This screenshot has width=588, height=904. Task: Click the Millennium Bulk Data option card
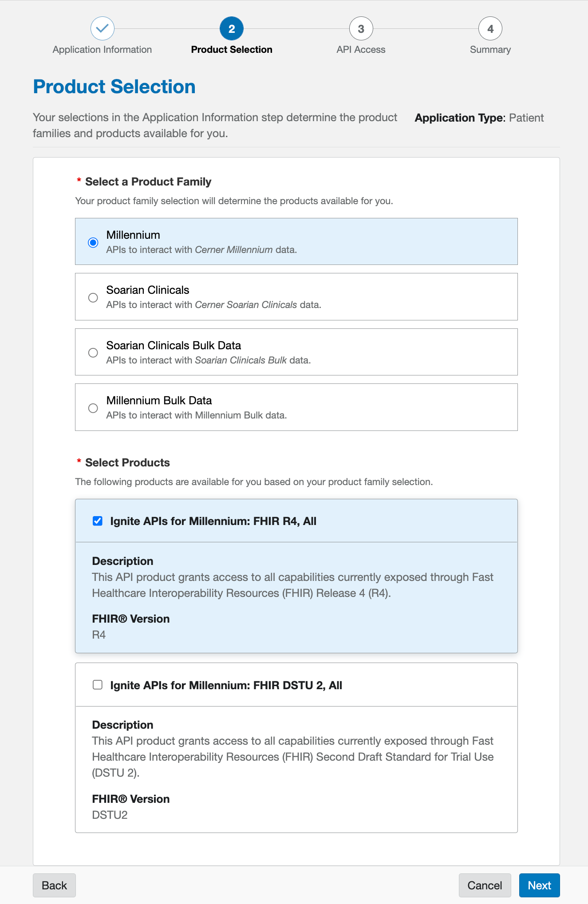click(x=296, y=407)
